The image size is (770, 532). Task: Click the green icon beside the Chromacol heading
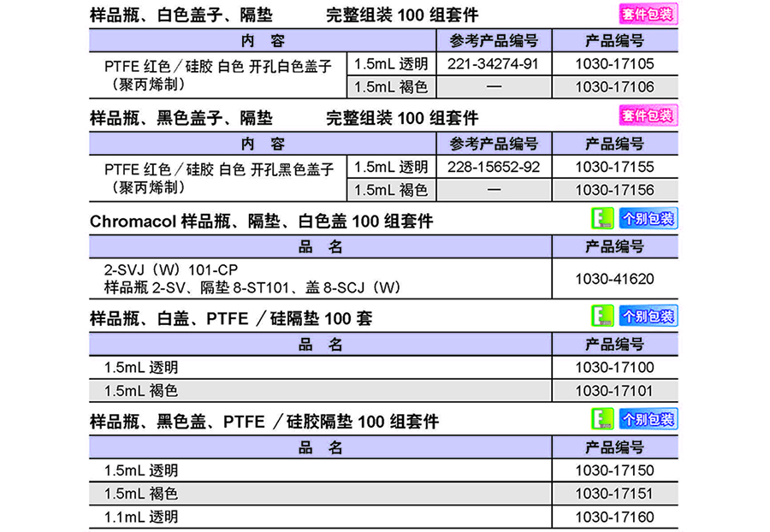[x=604, y=219]
